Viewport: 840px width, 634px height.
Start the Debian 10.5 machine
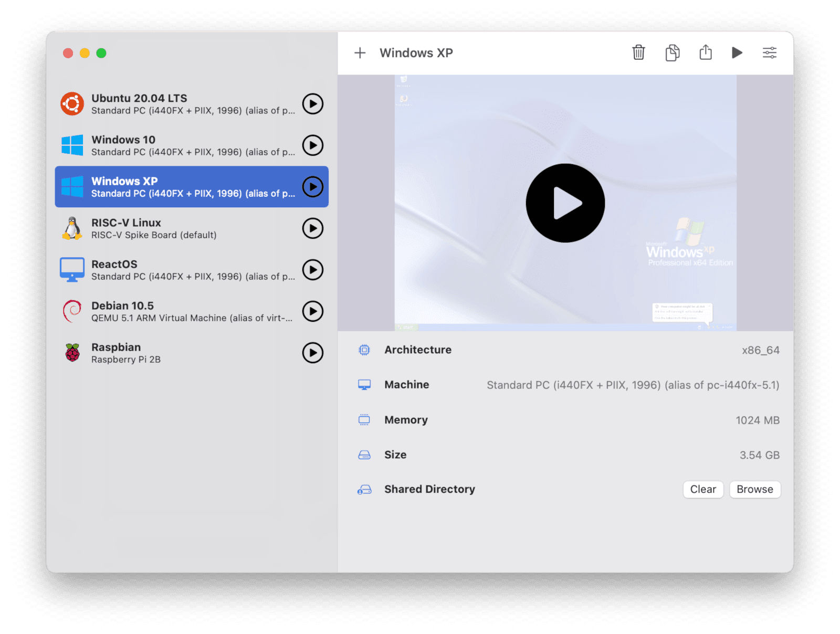click(x=313, y=311)
